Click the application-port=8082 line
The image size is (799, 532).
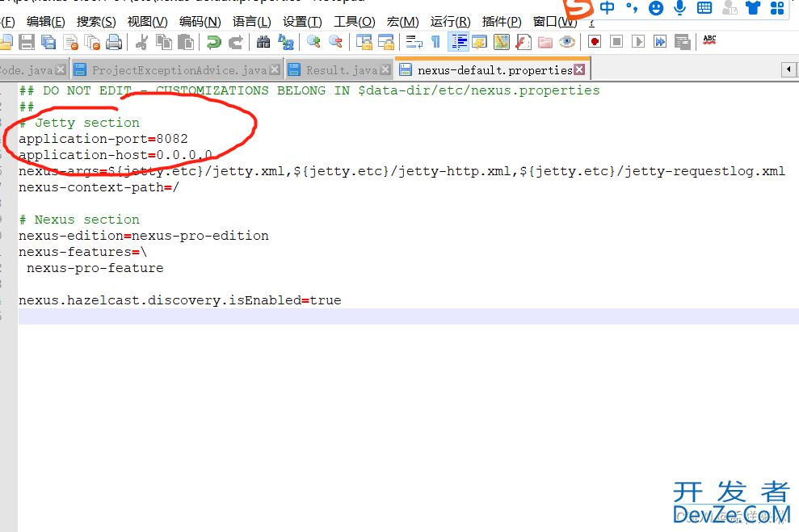(103, 139)
